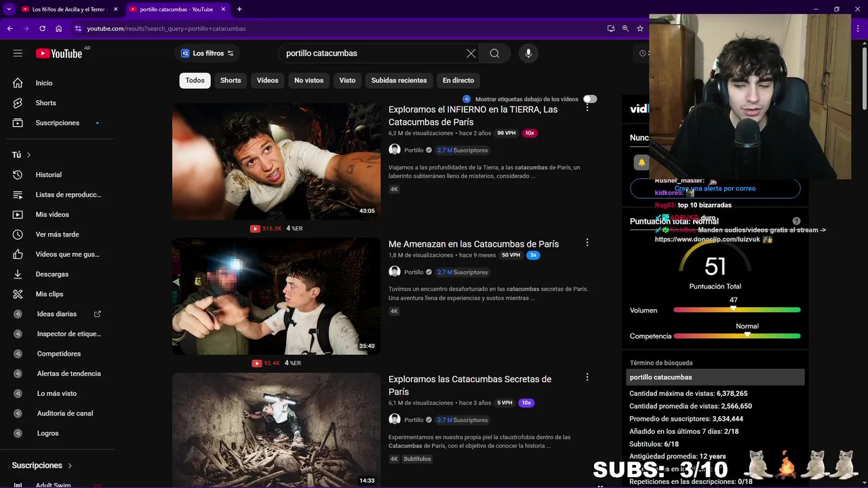The width and height of the screenshot is (868, 488).
Task: Click the address bar URL
Action: pos(166,28)
